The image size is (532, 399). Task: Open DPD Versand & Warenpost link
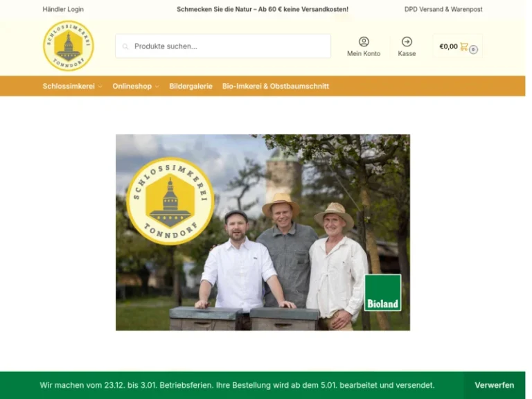tap(443, 9)
